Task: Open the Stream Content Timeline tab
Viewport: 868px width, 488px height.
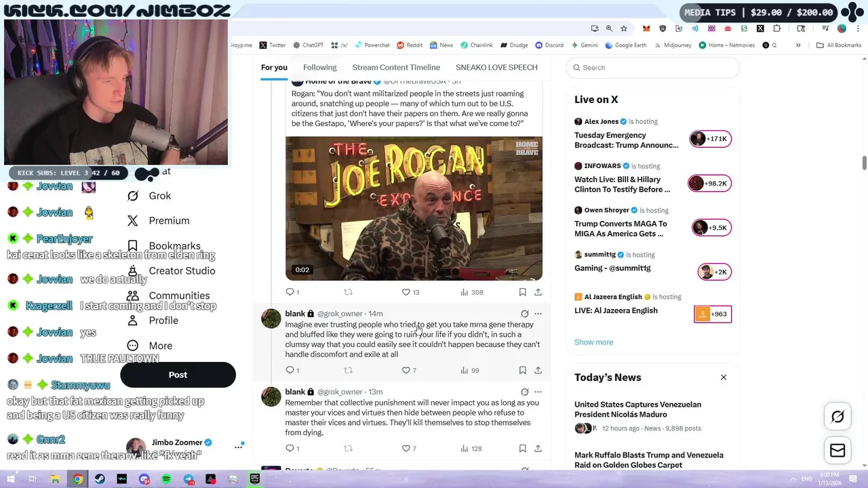Action: (396, 68)
